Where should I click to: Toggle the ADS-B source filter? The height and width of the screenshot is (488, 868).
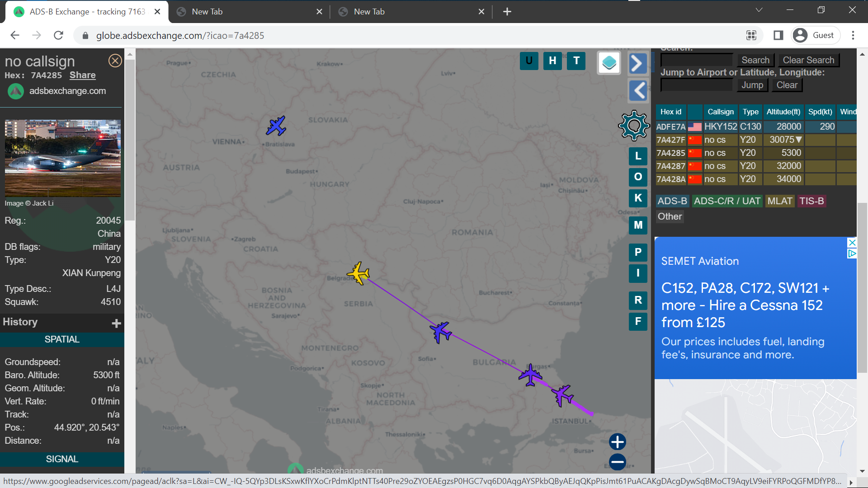672,201
